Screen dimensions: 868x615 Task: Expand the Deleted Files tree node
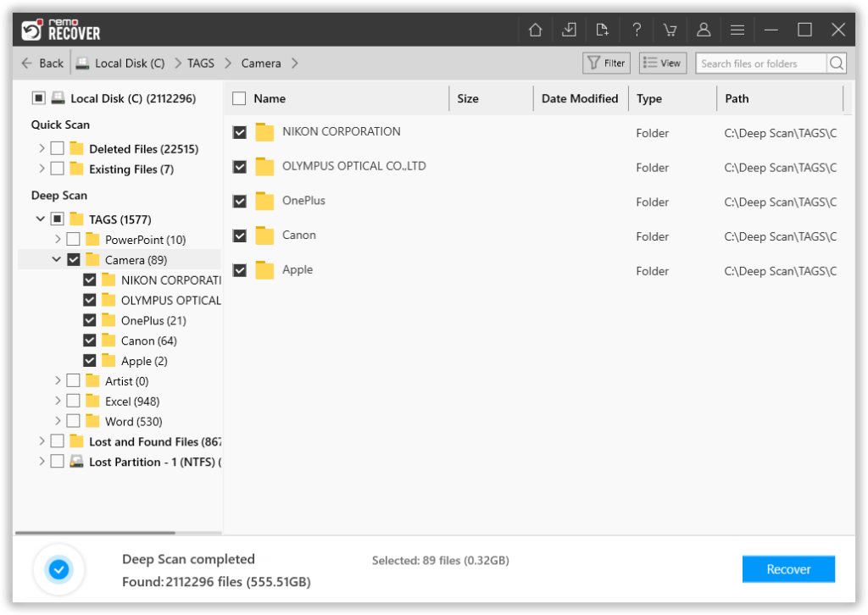(x=42, y=148)
